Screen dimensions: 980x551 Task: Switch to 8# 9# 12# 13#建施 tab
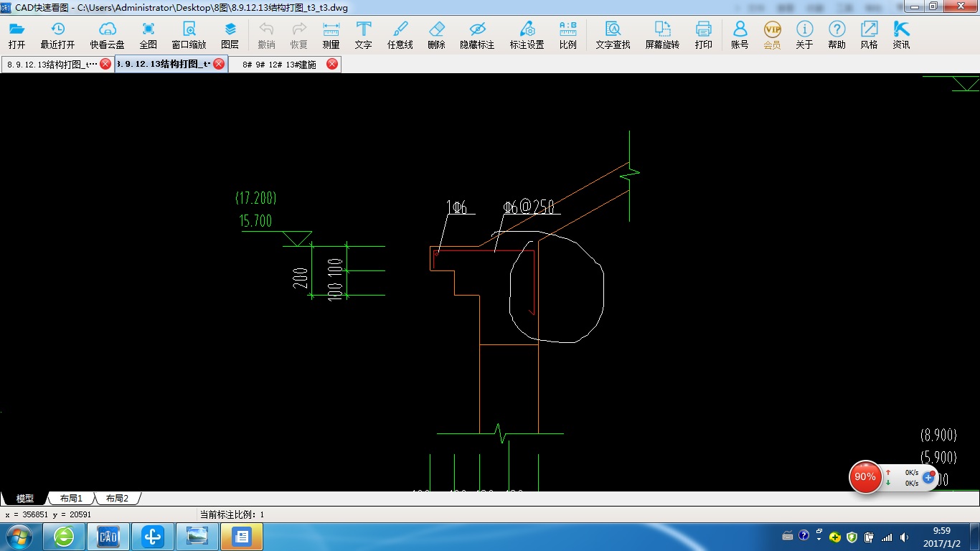[279, 64]
